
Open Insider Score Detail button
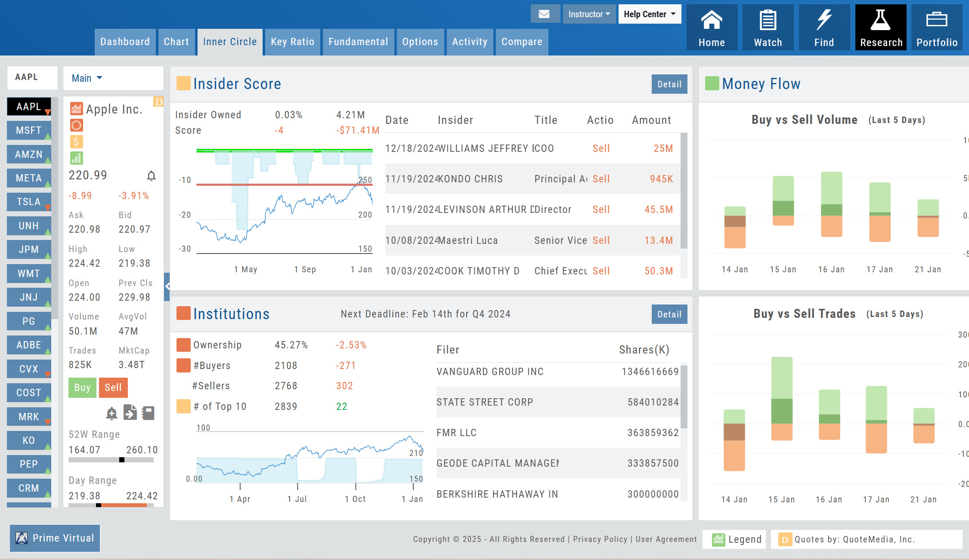coord(669,84)
